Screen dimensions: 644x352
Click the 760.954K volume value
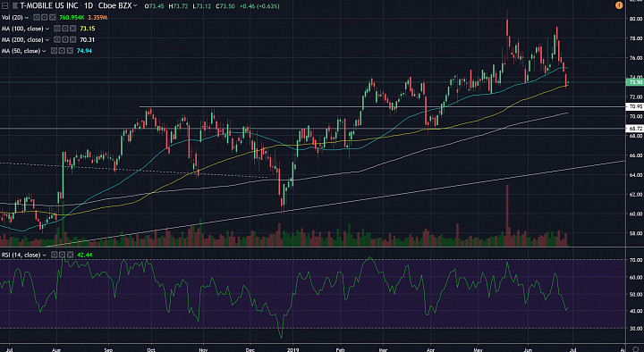pyautogui.click(x=72, y=18)
